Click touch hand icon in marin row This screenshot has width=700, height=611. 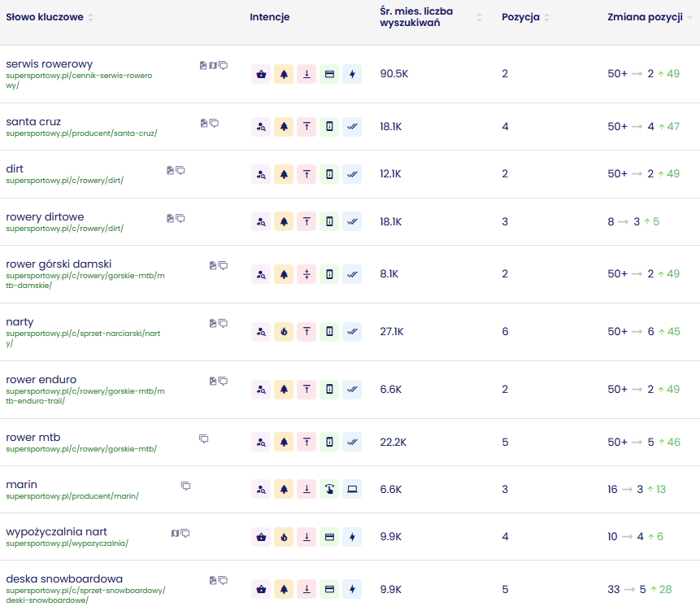pos(329,489)
